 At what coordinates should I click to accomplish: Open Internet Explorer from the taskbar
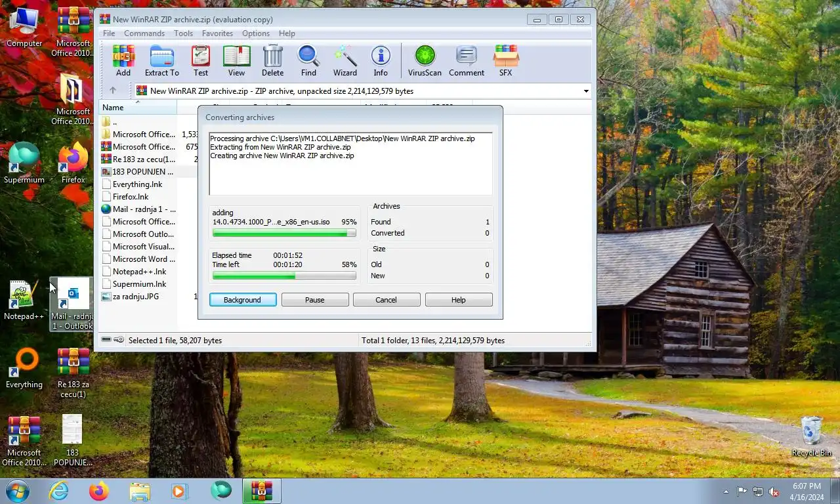[59, 491]
